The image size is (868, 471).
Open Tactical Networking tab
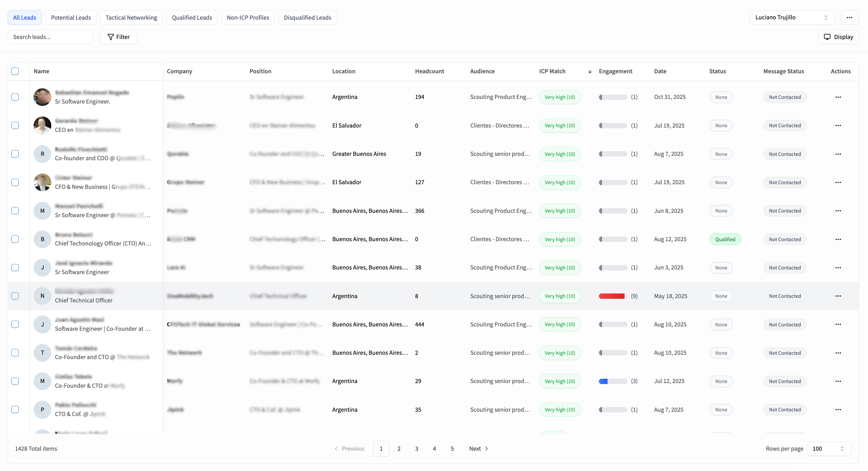tap(131, 18)
